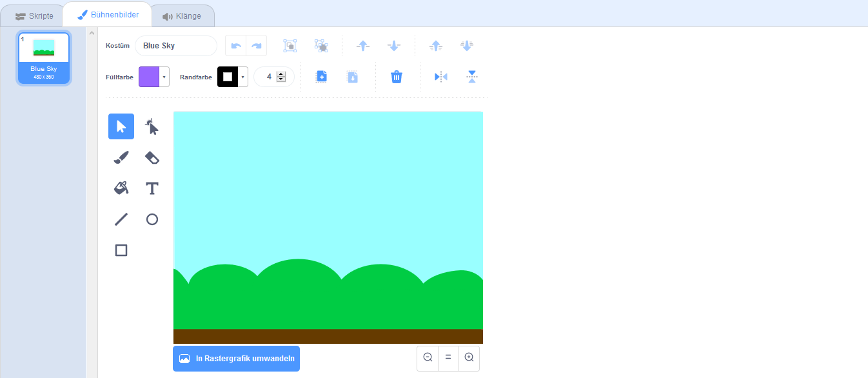Screen dimensions: 868x378
Task: Reset canvas zoom to default
Action: tap(448, 357)
